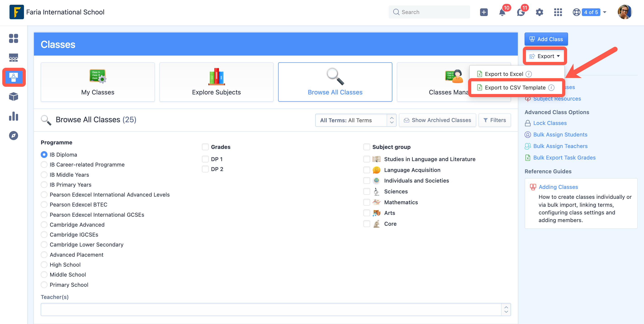Select Cambridge IGCSEs programme
This screenshot has width=644, height=324.
(x=44, y=235)
